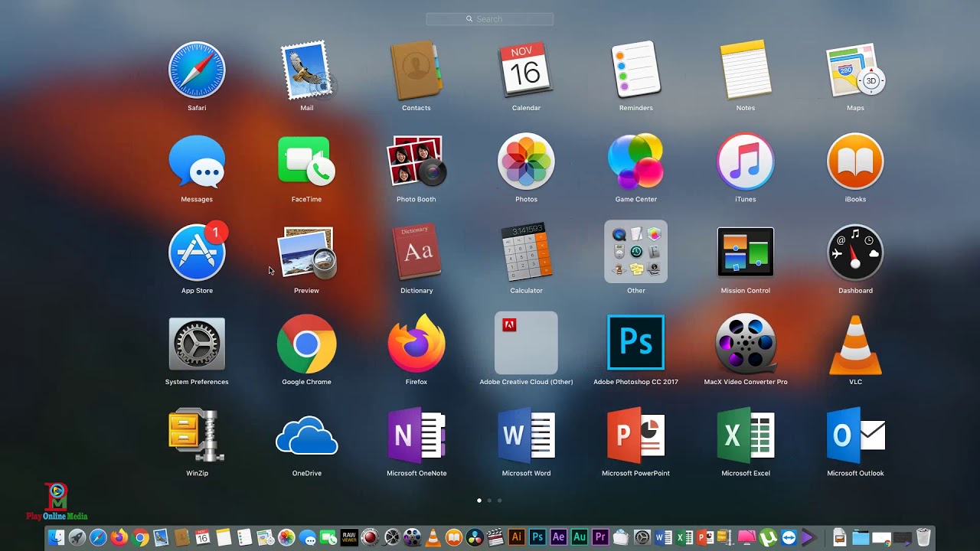Open Safari from the Launchpad grid
The width and height of the screenshot is (980, 551).
(x=197, y=70)
